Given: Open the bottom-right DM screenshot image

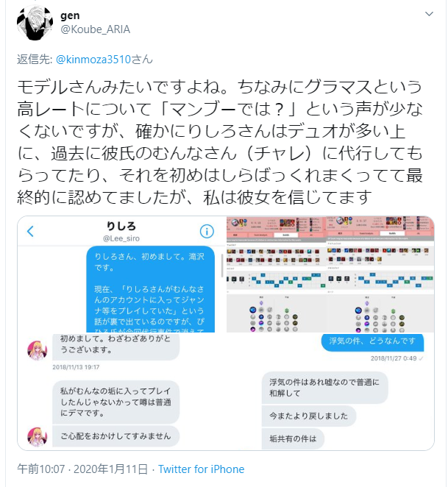Looking at the screenshot, I should pos(330,392).
